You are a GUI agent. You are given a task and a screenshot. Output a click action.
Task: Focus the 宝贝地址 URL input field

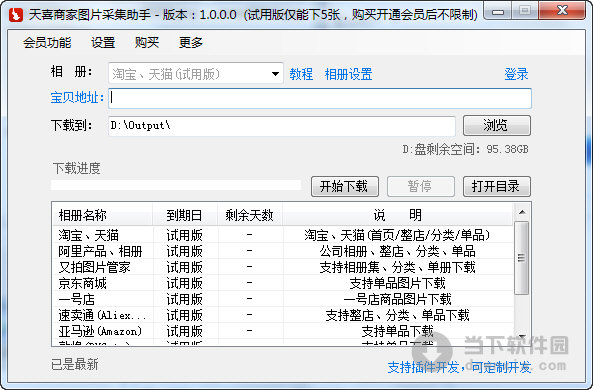point(320,98)
